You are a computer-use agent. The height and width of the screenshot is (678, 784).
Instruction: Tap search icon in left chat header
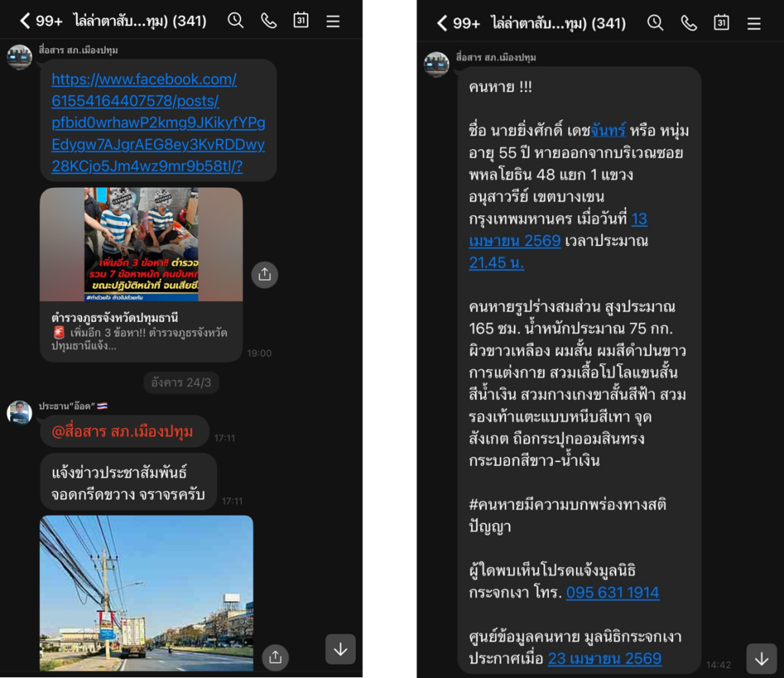pos(236,21)
